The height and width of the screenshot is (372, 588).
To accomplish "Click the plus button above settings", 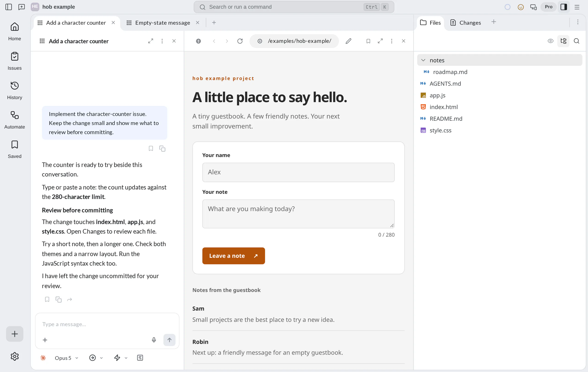I will pos(15,334).
